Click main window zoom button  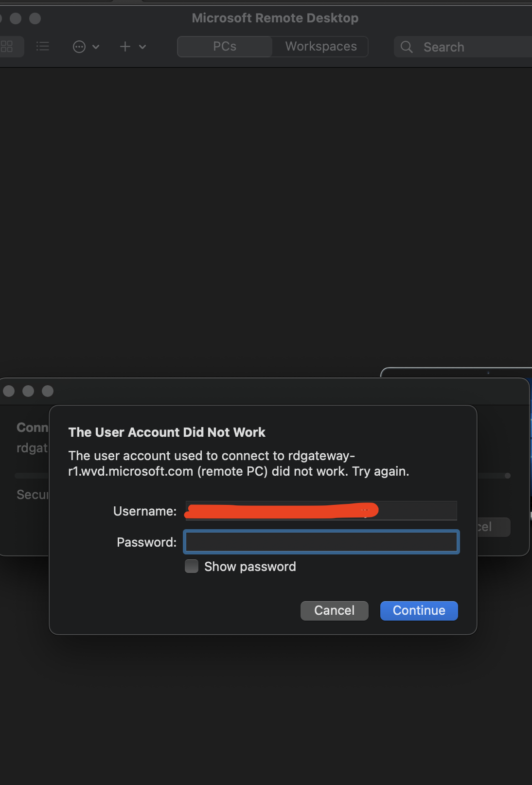click(x=35, y=18)
